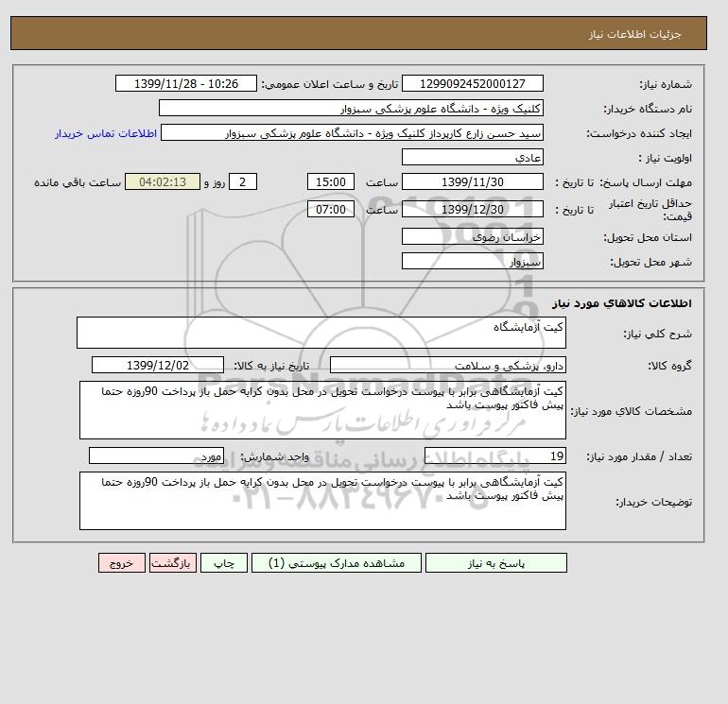Click delivery city field سبزوار
Image resolution: width=728 pixels, height=704 pixels.
click(x=473, y=261)
